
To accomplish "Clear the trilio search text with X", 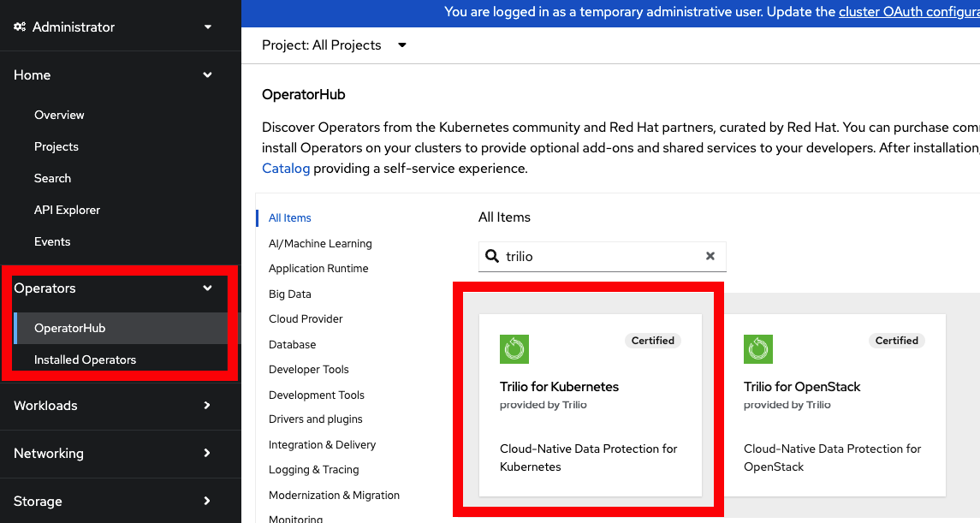I will pyautogui.click(x=710, y=256).
